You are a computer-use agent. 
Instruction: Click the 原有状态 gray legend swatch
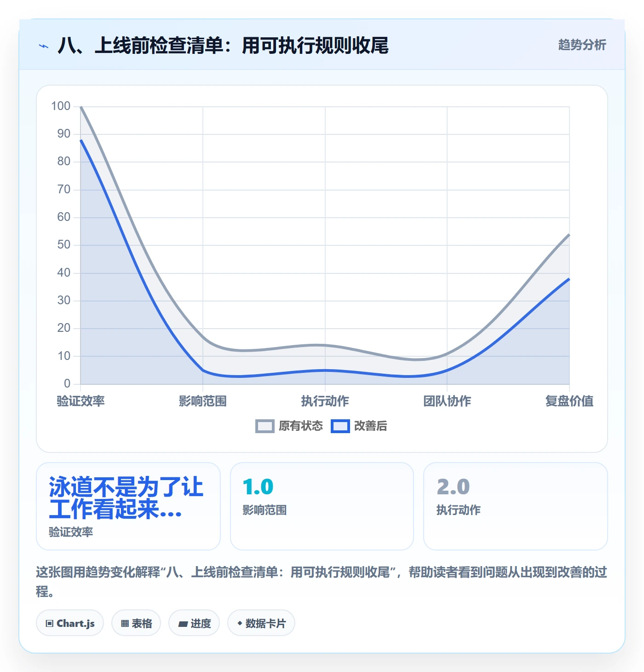pos(265,426)
